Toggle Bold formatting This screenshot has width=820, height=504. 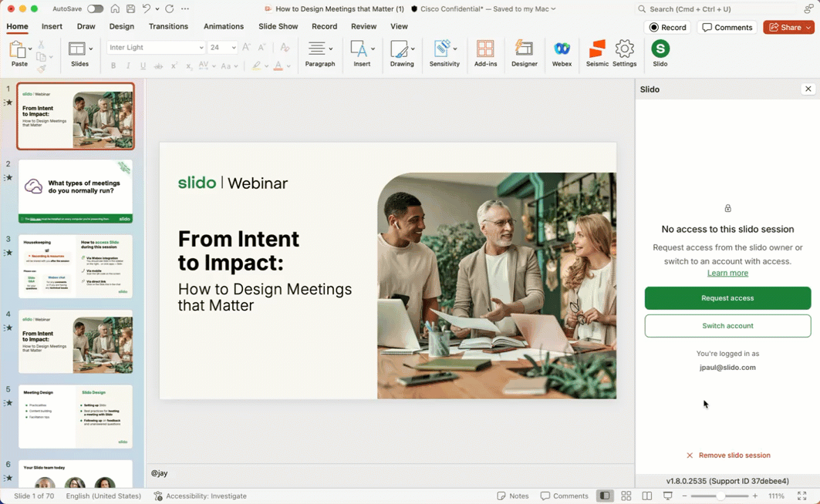click(113, 66)
